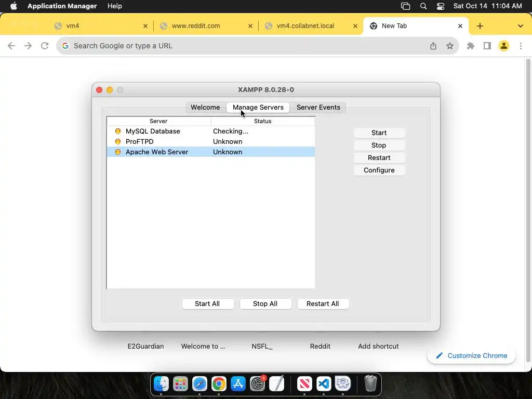Open the News app in the Dock
This screenshot has height=399, width=532.
(x=304, y=384)
